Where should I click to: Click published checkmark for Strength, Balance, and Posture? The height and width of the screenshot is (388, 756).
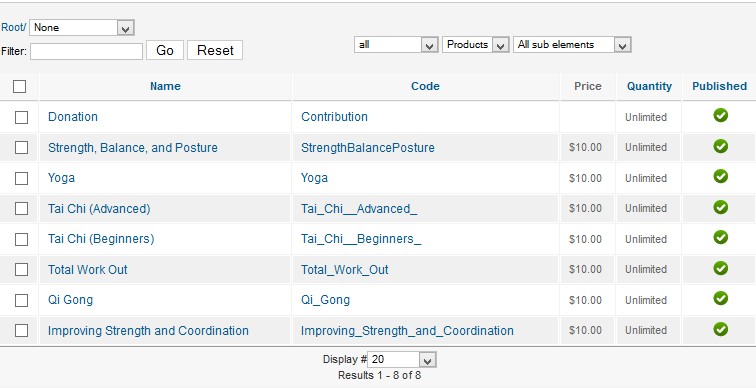(x=720, y=146)
